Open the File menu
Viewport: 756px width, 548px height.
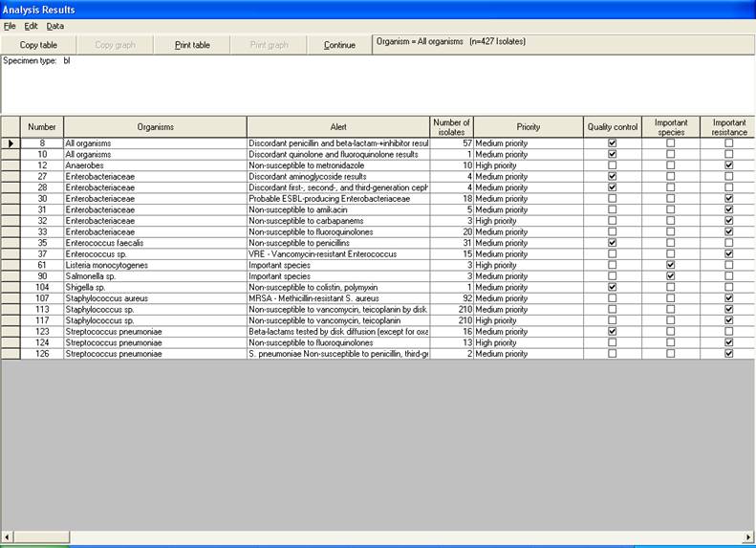click(x=10, y=26)
